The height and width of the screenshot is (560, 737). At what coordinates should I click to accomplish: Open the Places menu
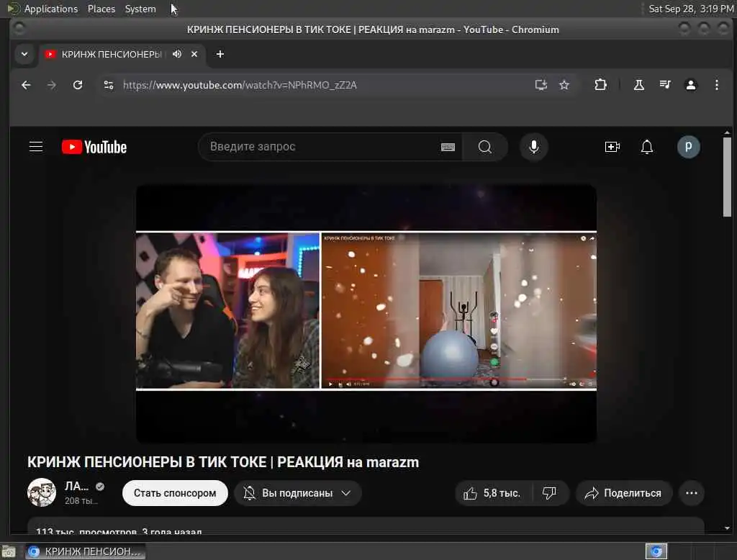(101, 9)
